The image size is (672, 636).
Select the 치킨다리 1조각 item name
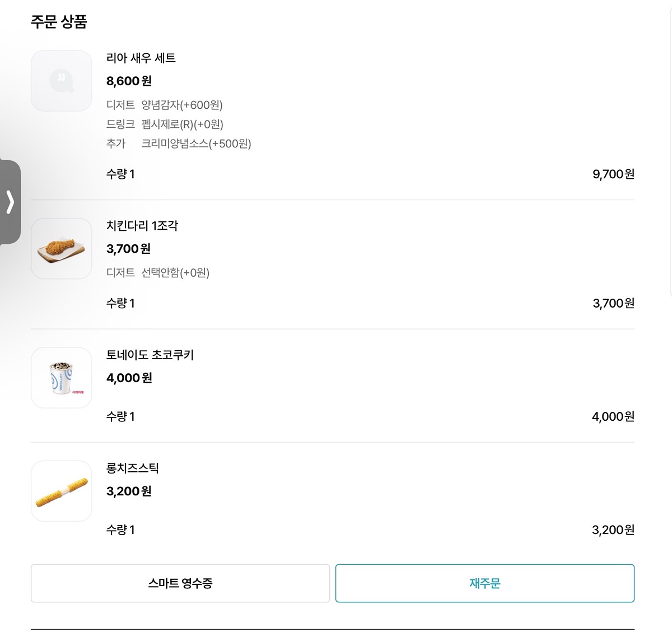142,226
